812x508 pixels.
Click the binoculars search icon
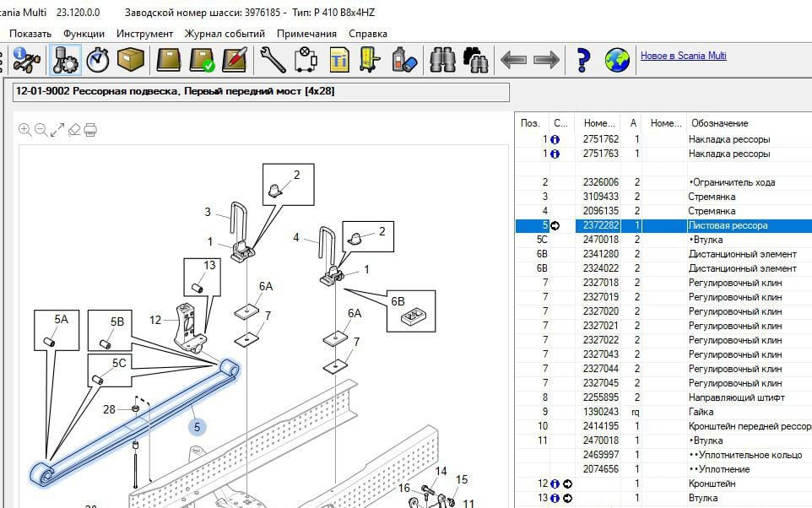(442, 60)
